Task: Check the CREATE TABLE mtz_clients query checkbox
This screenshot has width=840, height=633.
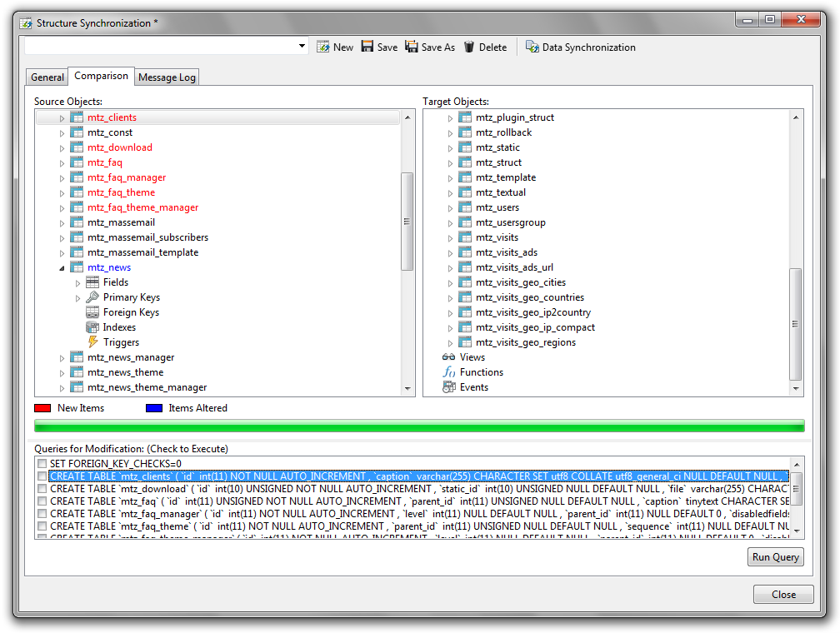Action: click(x=42, y=476)
